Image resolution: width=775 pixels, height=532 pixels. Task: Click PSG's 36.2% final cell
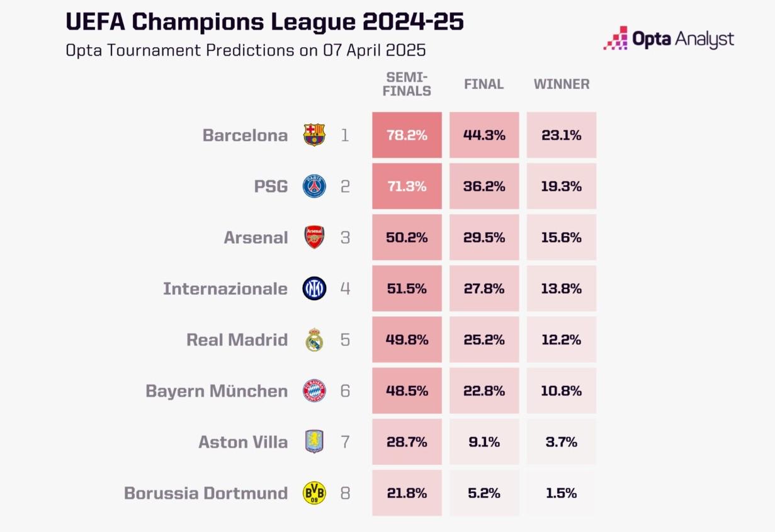(x=484, y=186)
